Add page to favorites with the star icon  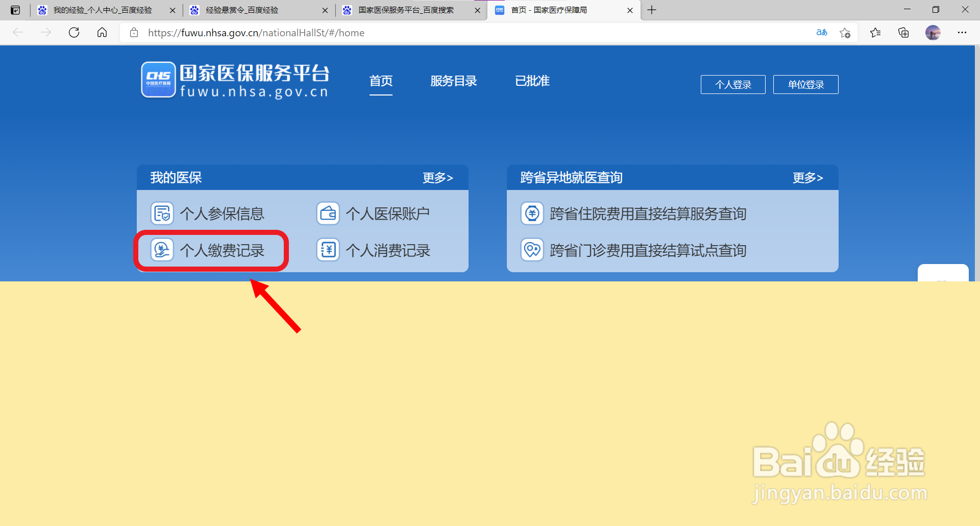(x=846, y=32)
